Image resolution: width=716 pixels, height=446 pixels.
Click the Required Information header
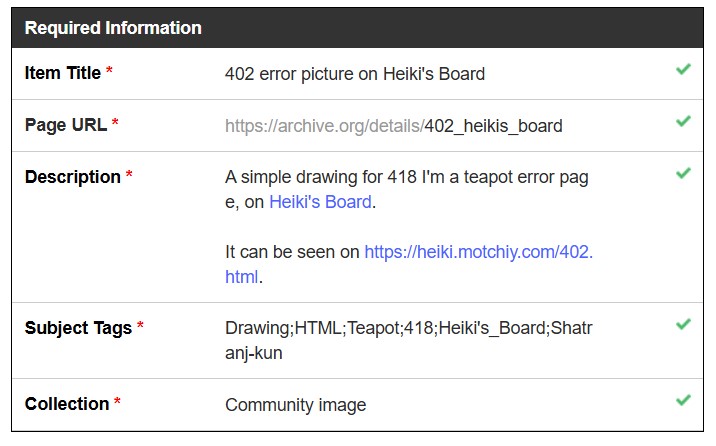point(113,28)
